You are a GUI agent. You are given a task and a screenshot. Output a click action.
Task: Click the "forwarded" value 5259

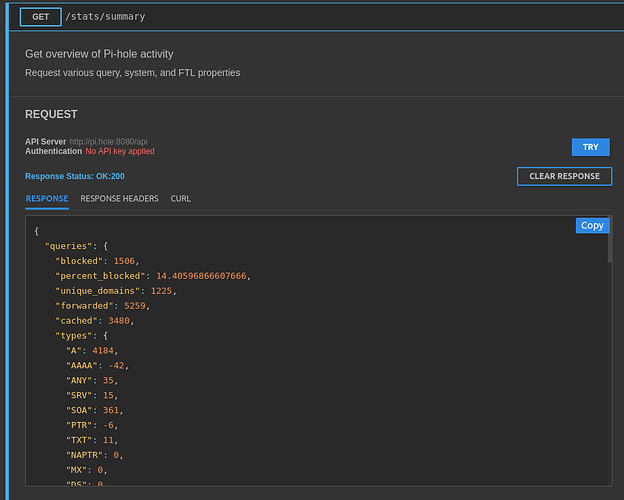[135, 306]
